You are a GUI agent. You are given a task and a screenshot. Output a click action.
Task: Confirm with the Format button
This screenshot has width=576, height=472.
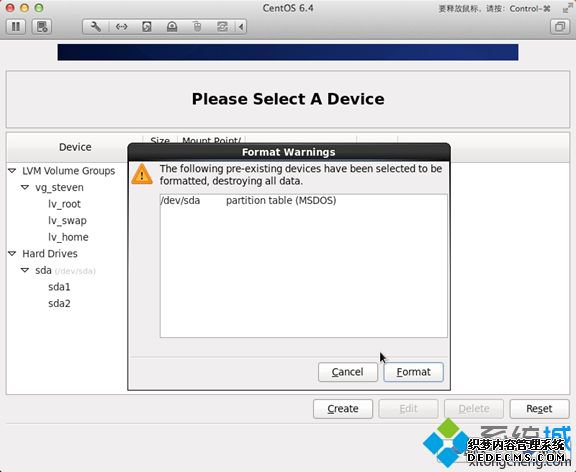(413, 372)
